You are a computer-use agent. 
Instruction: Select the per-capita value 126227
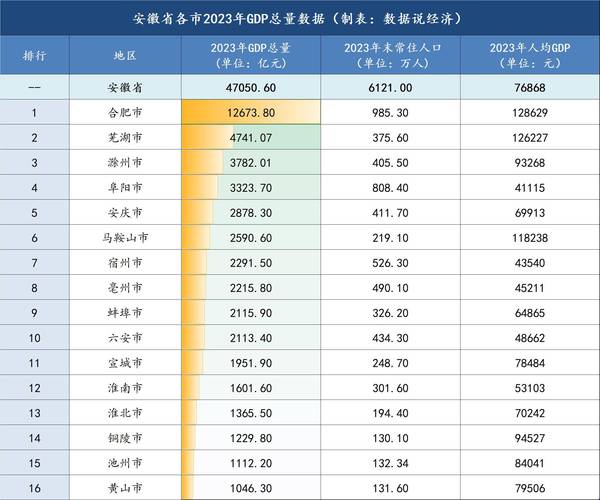click(x=530, y=138)
